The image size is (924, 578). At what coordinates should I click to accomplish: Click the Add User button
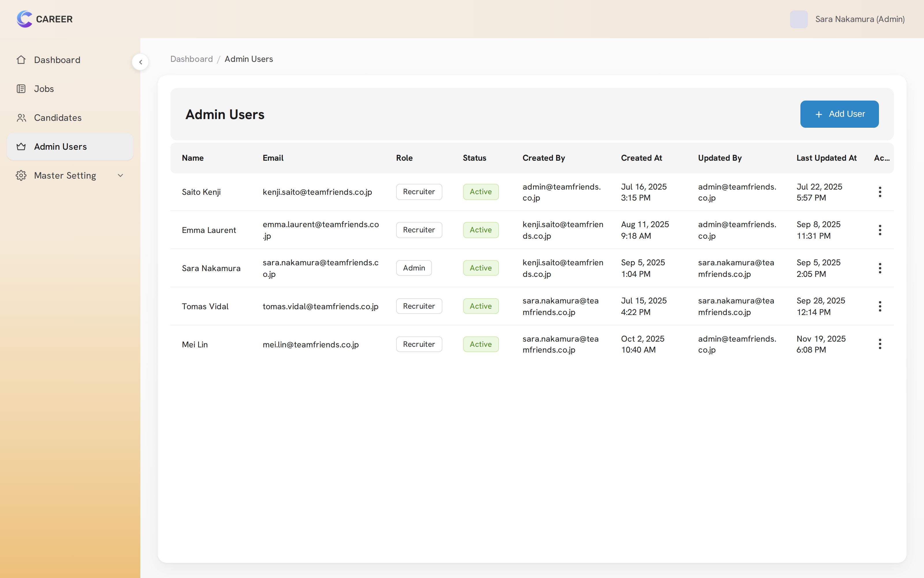pyautogui.click(x=839, y=114)
